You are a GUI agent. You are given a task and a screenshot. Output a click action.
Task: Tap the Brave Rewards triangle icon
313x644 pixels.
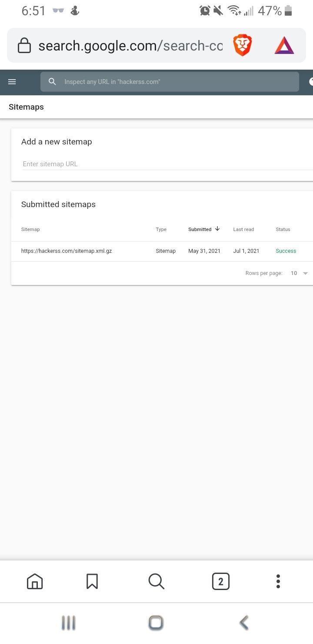pyautogui.click(x=284, y=46)
